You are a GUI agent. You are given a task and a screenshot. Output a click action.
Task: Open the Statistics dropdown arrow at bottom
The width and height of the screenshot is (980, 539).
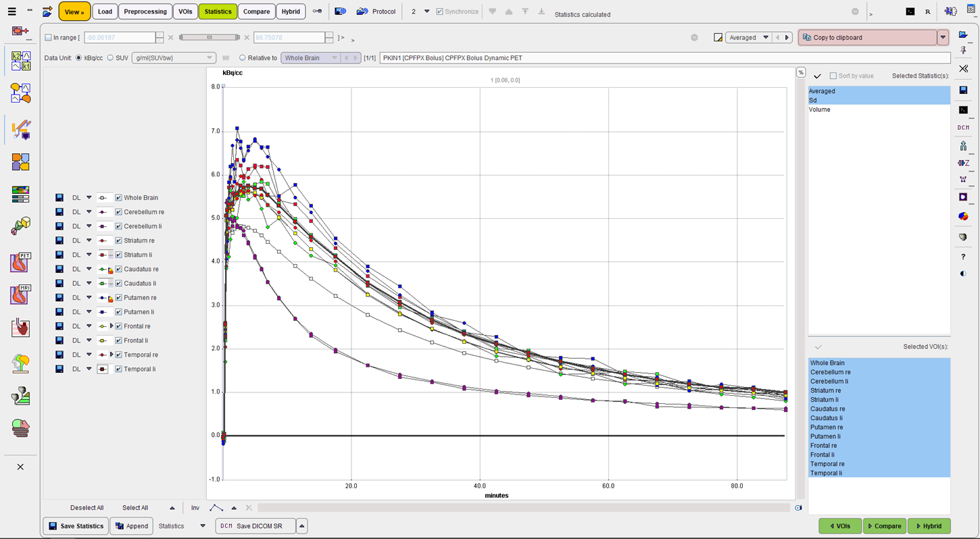203,526
